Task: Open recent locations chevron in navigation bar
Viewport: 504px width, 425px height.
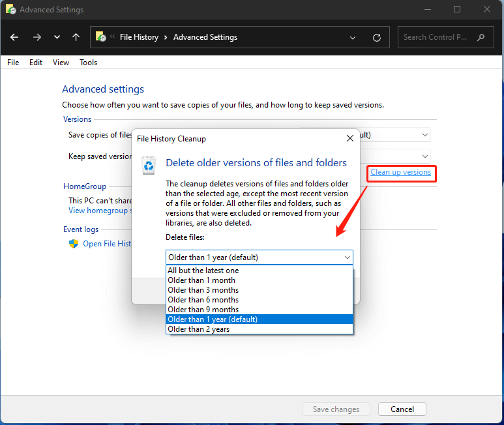Action: point(57,37)
